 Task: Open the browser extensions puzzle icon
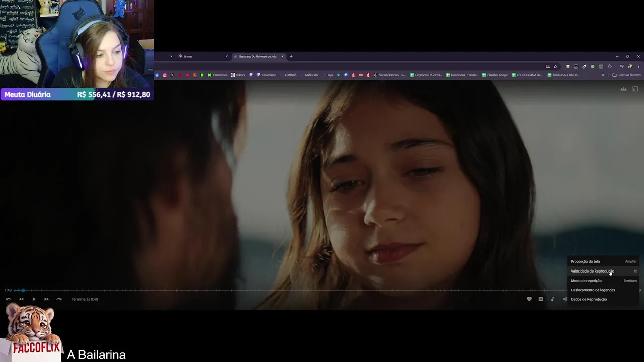(609, 66)
